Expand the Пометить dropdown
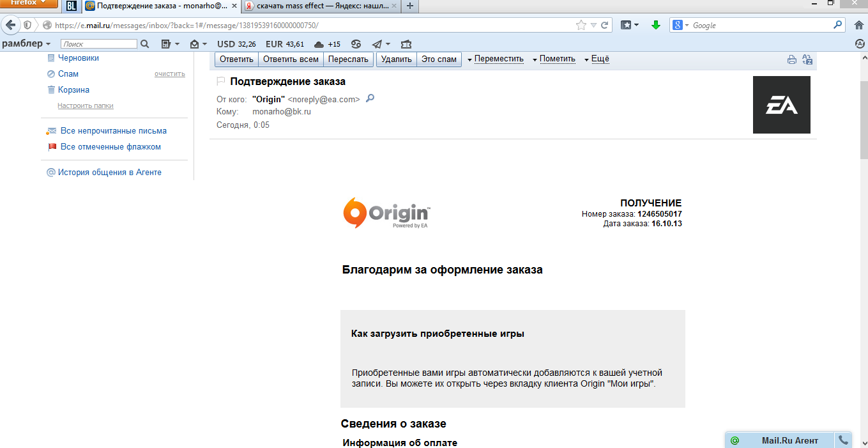This screenshot has width=868, height=448. tap(554, 59)
